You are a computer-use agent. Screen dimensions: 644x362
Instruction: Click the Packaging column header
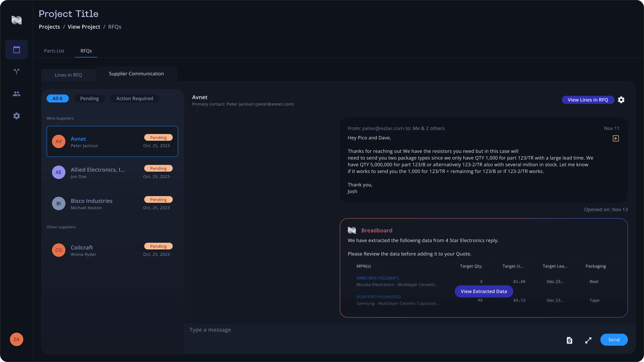click(596, 266)
